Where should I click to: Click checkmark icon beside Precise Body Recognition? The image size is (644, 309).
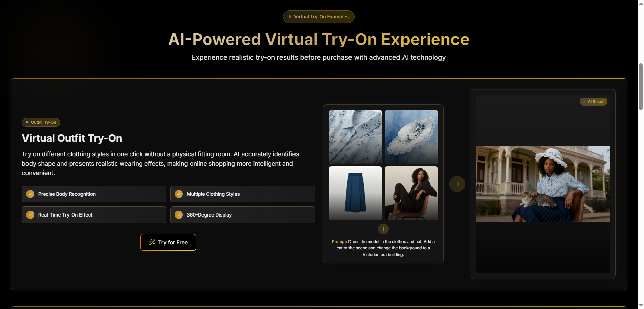click(30, 194)
